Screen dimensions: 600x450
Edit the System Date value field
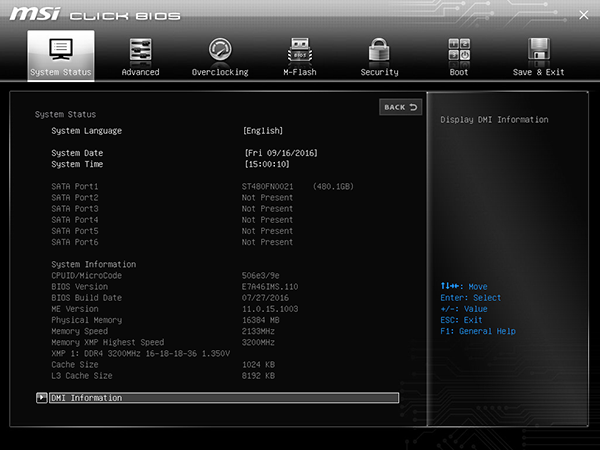281,153
